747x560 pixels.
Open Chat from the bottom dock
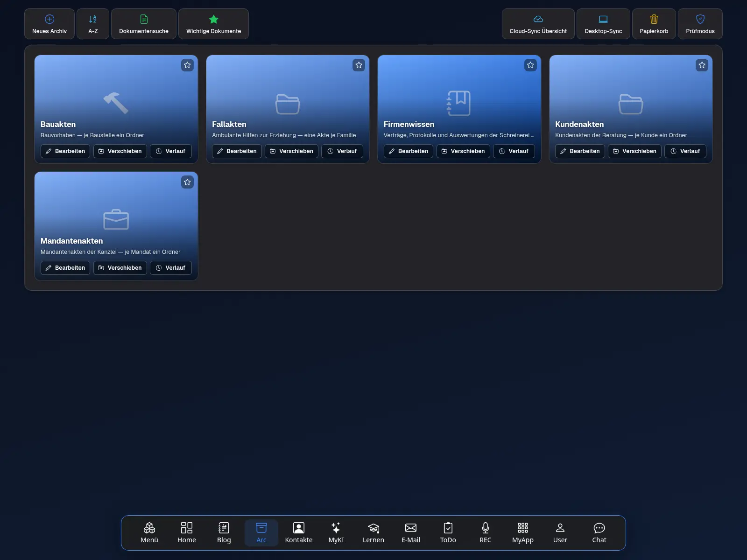(599, 533)
